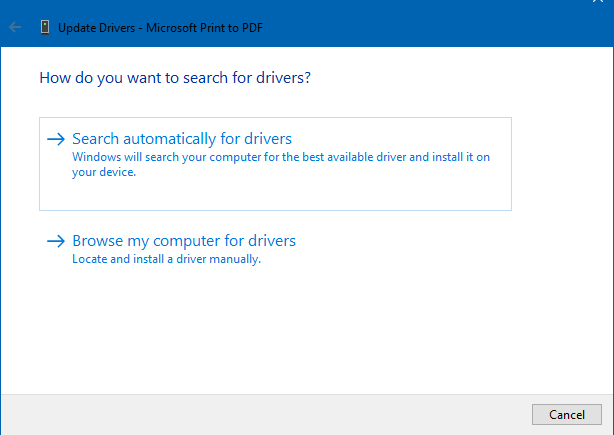Click the printer device icon in title bar
614x435 pixels.
click(45, 27)
